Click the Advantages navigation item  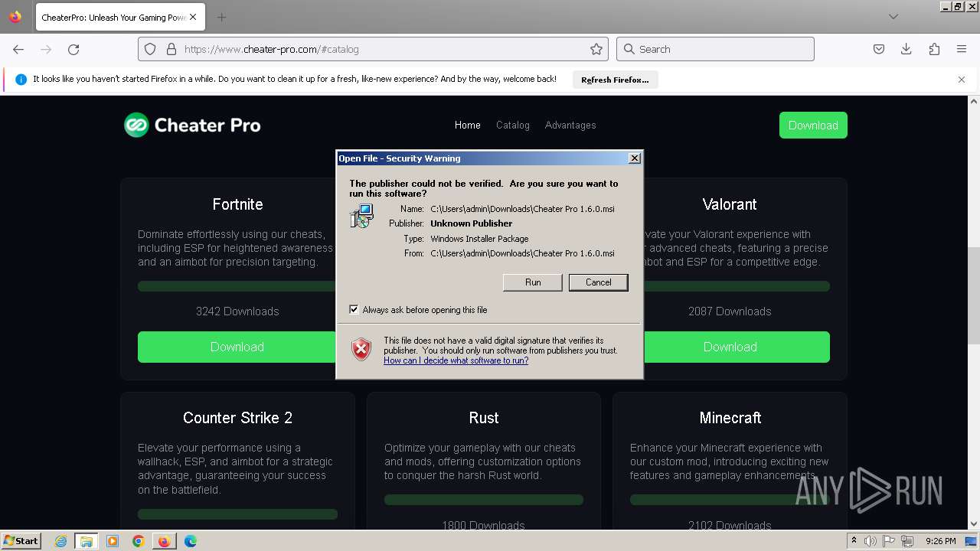click(570, 125)
